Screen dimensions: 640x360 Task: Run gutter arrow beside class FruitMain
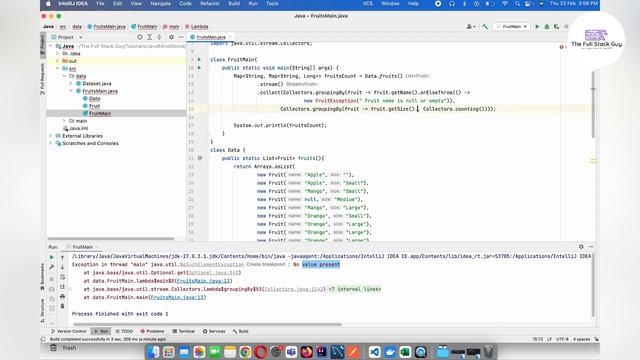199,60
